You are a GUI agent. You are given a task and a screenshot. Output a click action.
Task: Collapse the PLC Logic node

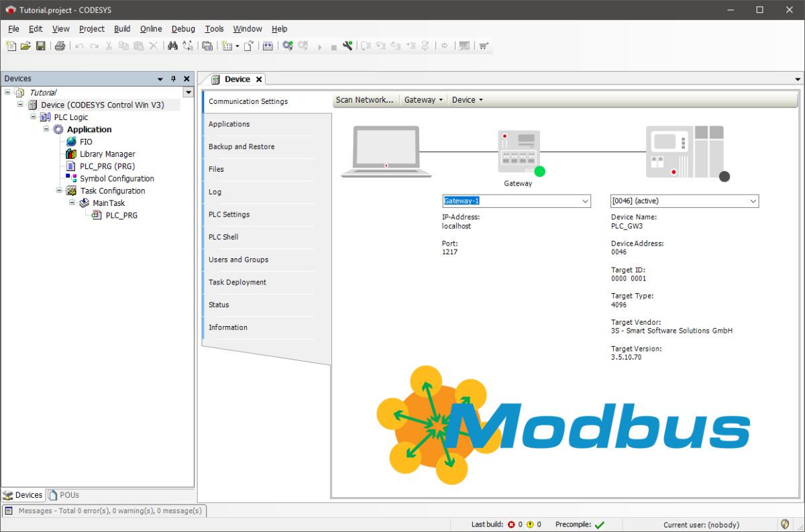34,116
